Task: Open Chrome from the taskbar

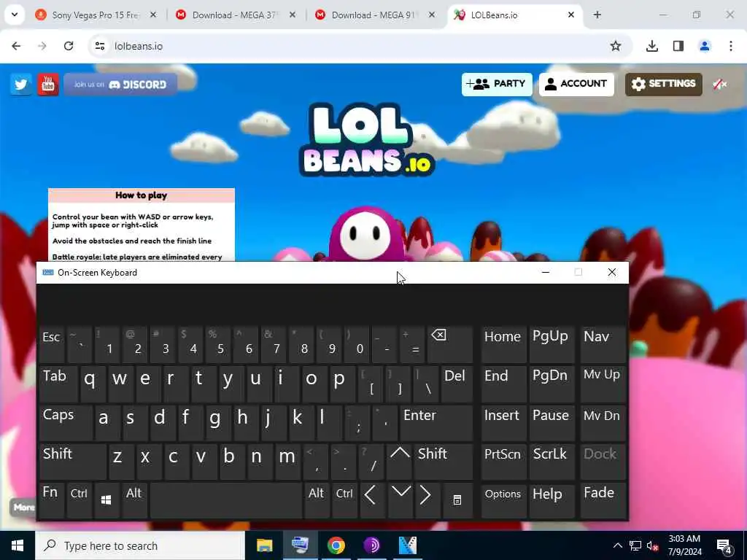Action: click(336, 545)
